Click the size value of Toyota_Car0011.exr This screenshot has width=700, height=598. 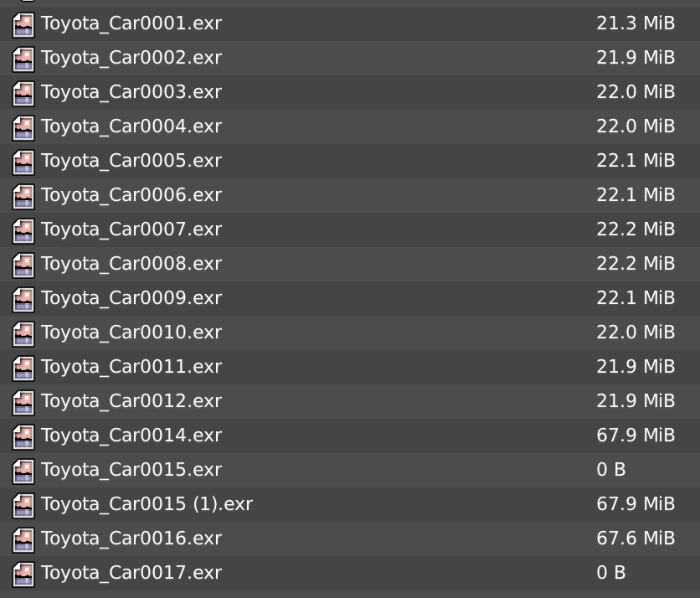point(636,367)
